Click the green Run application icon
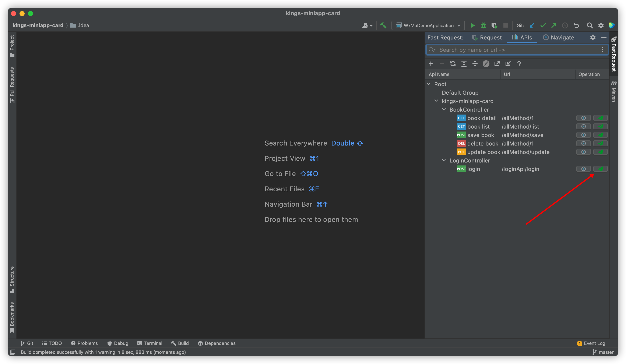The width and height of the screenshot is (626, 364). click(x=472, y=25)
